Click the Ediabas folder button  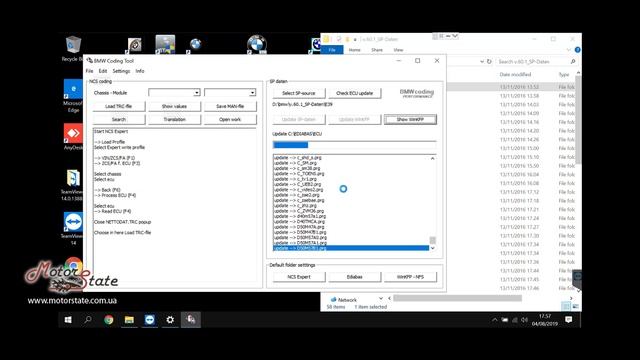click(354, 277)
